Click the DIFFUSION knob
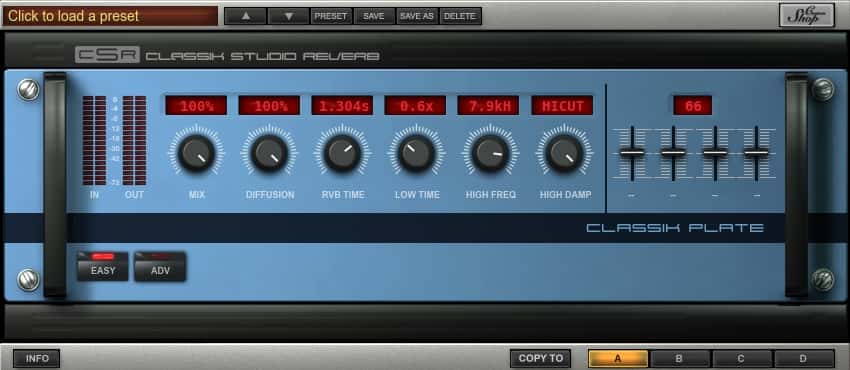The image size is (850, 370). click(269, 153)
